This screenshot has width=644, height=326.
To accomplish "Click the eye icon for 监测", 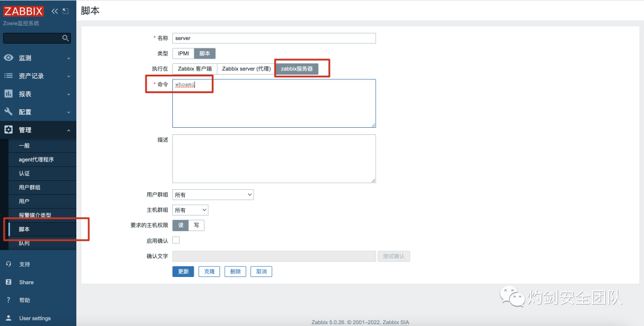I will click(8, 58).
